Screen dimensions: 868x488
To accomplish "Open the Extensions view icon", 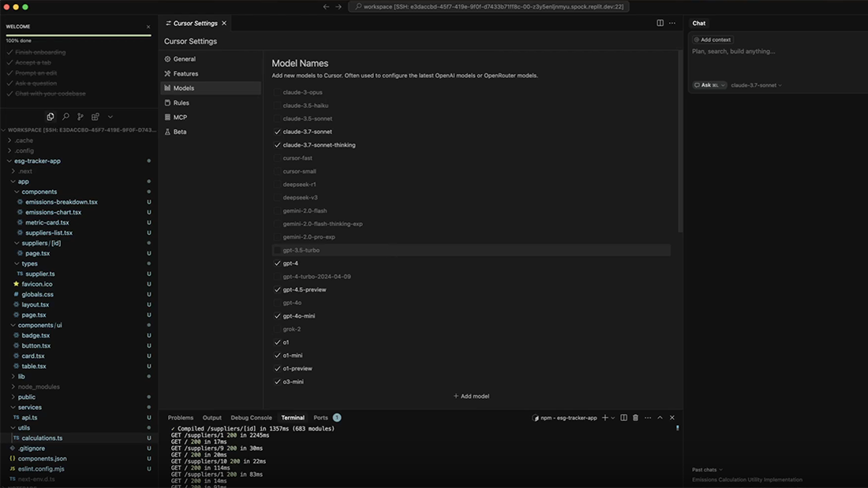I will [95, 117].
